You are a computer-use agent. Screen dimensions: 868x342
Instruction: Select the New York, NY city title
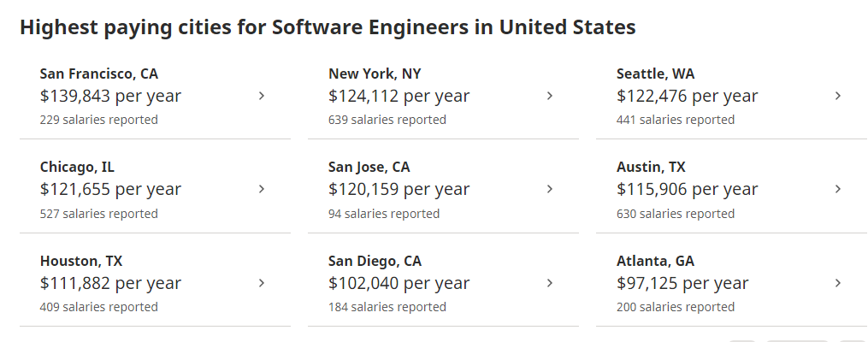[x=373, y=74]
